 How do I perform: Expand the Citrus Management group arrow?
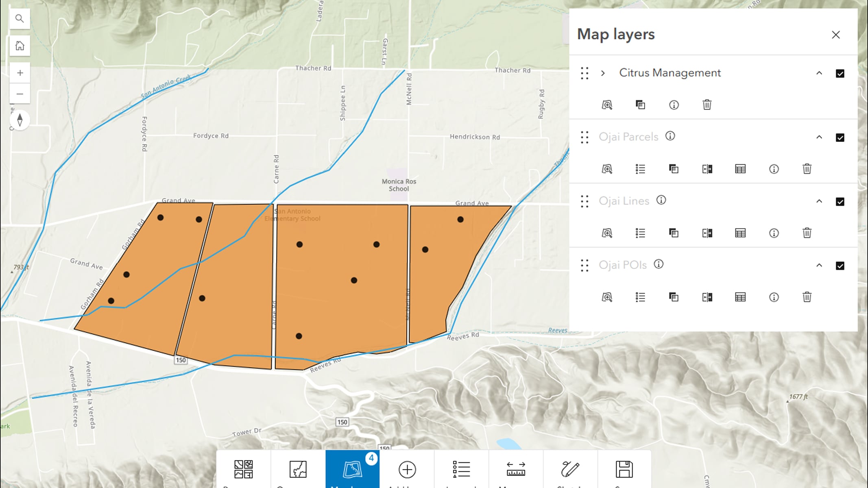(603, 73)
